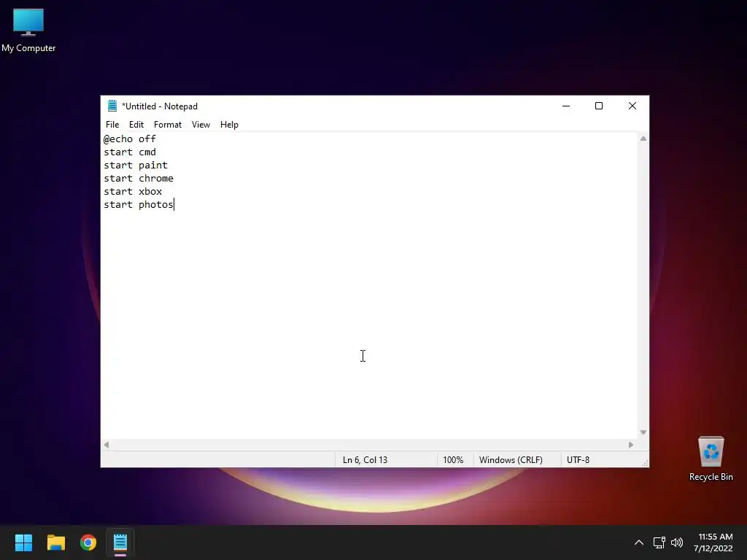
Task: Click the Notepad icon in title bar
Action: point(112,106)
